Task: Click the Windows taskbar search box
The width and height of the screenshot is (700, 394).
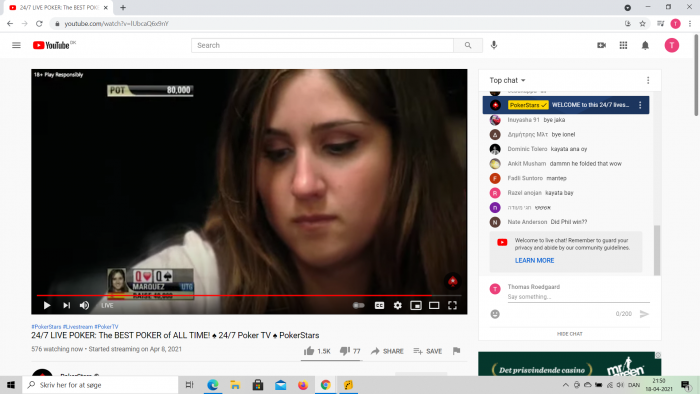Action: pos(100,385)
